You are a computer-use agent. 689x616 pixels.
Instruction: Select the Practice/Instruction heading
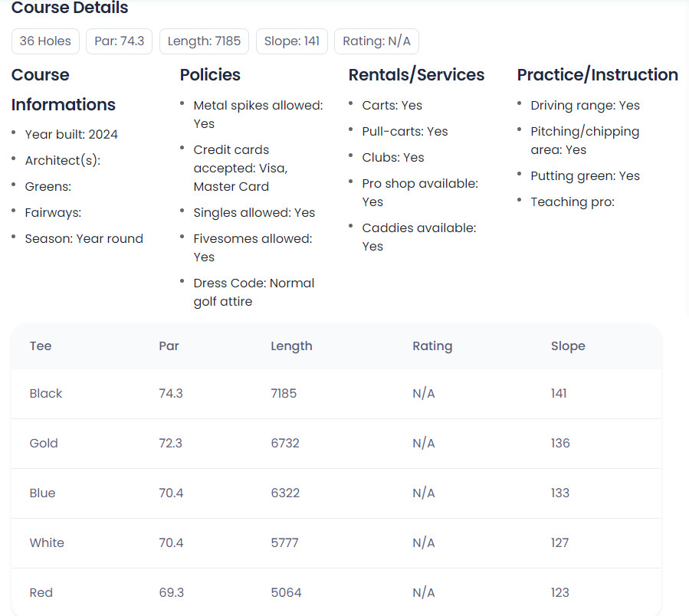coord(598,74)
